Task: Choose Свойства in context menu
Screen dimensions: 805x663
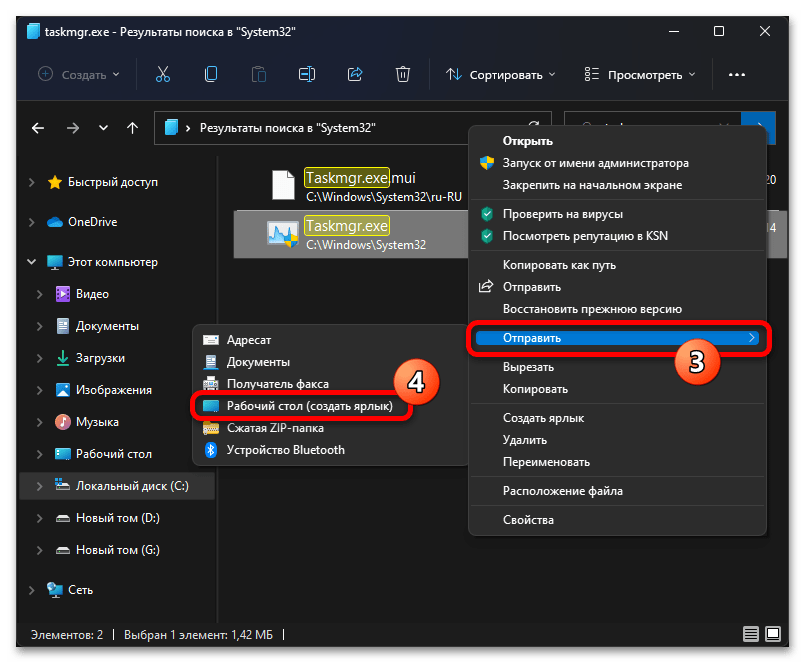Action: point(618,520)
